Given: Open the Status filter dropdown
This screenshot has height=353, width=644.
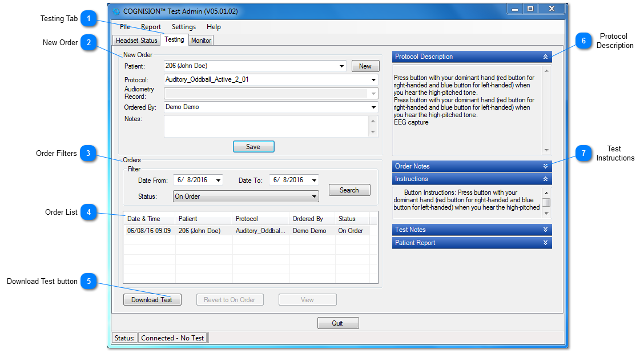Looking at the screenshot, I should click(314, 196).
